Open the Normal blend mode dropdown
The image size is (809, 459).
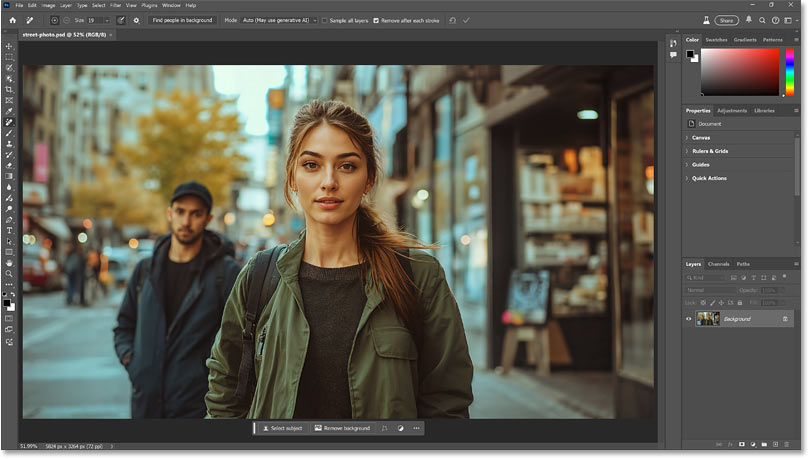(710, 290)
